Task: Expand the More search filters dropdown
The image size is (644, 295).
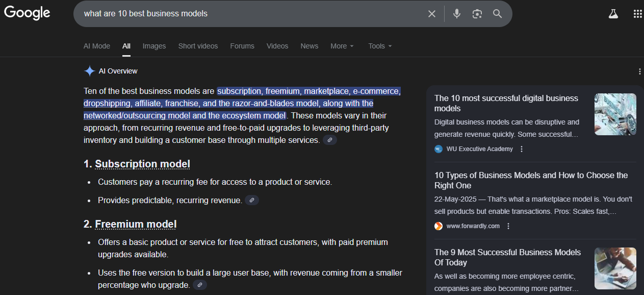Action: pyautogui.click(x=342, y=46)
